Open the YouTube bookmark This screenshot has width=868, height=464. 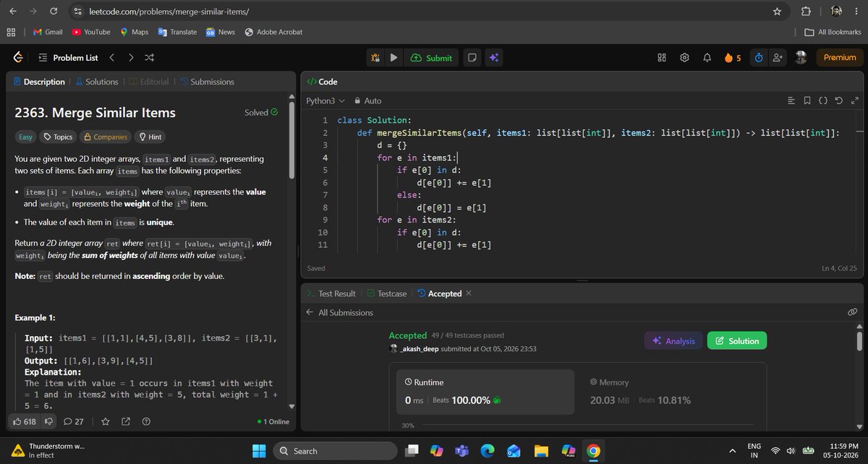coord(91,32)
